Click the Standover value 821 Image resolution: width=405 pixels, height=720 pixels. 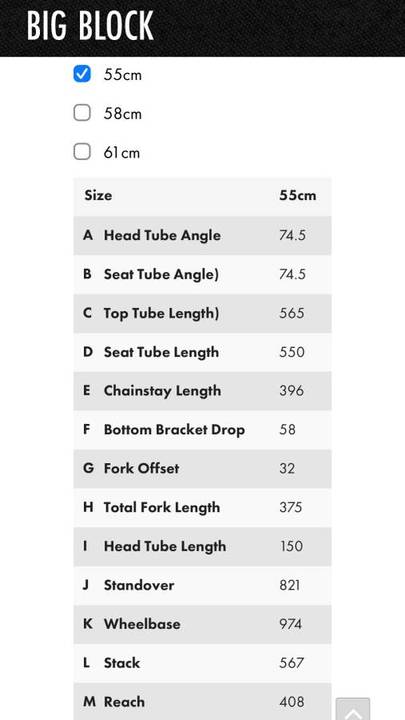pos(290,585)
